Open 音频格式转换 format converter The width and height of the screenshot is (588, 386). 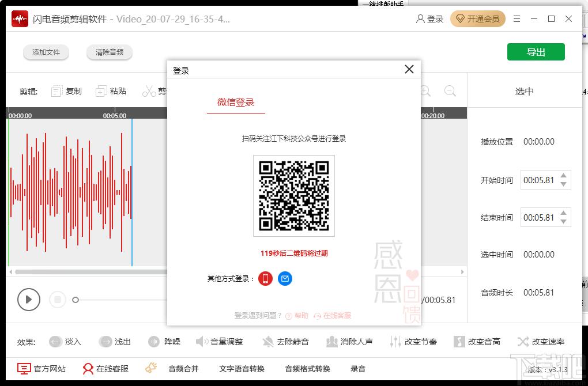307,369
